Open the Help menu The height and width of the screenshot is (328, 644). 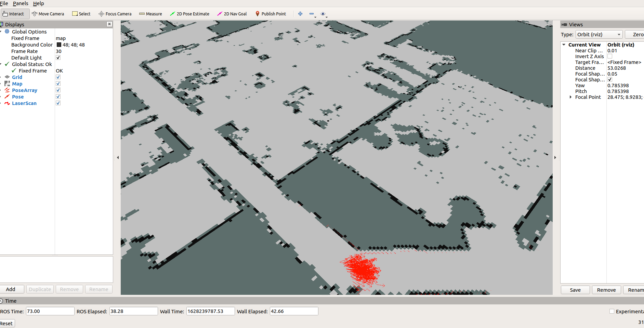(x=39, y=3)
